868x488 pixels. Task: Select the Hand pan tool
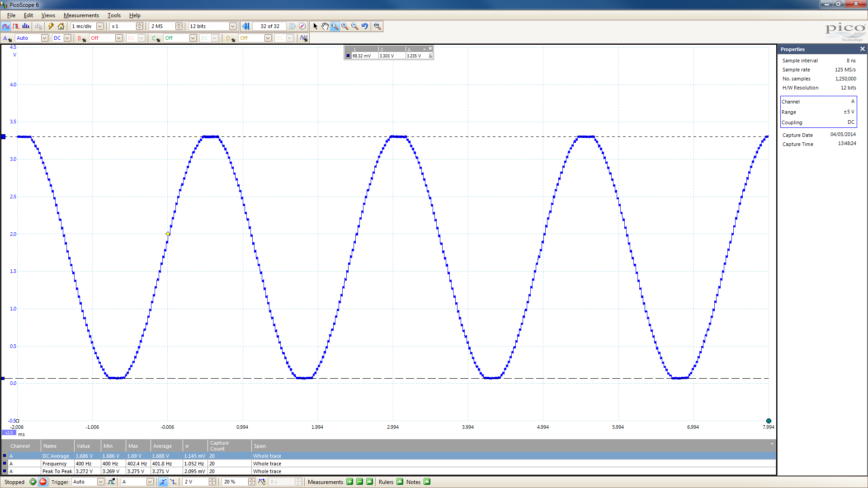point(325,26)
